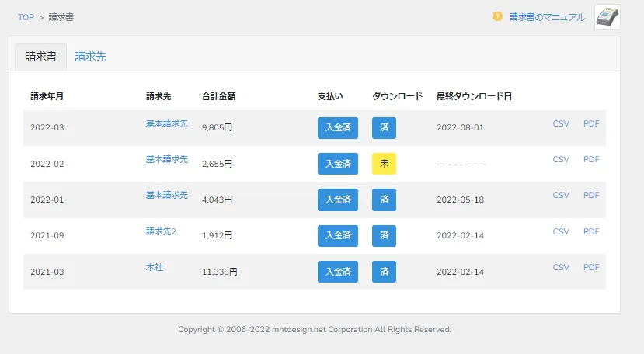Image resolution: width=644 pixels, height=354 pixels.
Task: Open the 請求先2 billing link
Action: [x=161, y=231]
